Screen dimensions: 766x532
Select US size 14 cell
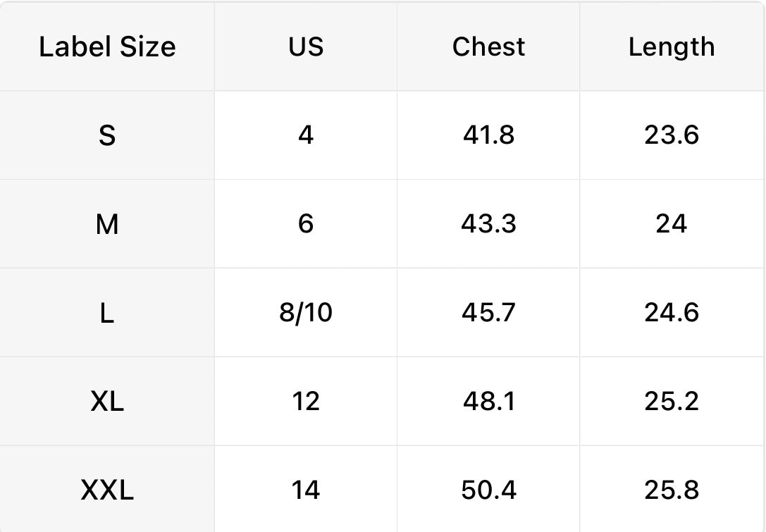point(306,490)
